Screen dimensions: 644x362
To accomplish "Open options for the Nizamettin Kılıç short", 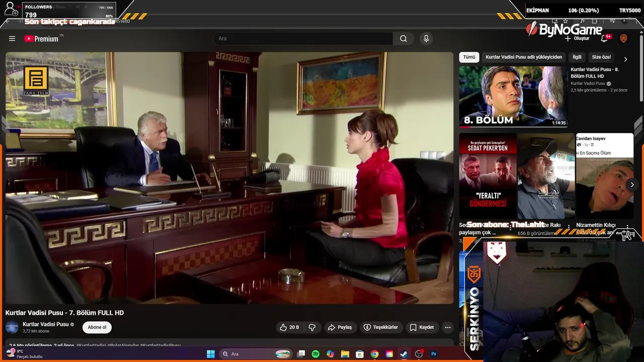I will tap(627, 227).
